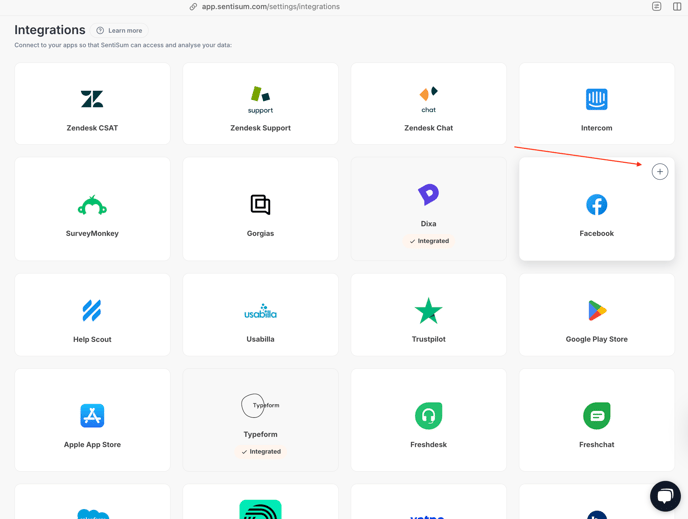The height and width of the screenshot is (519, 688).
Task: Click the Zendesk Support logo icon
Action: [260, 100]
